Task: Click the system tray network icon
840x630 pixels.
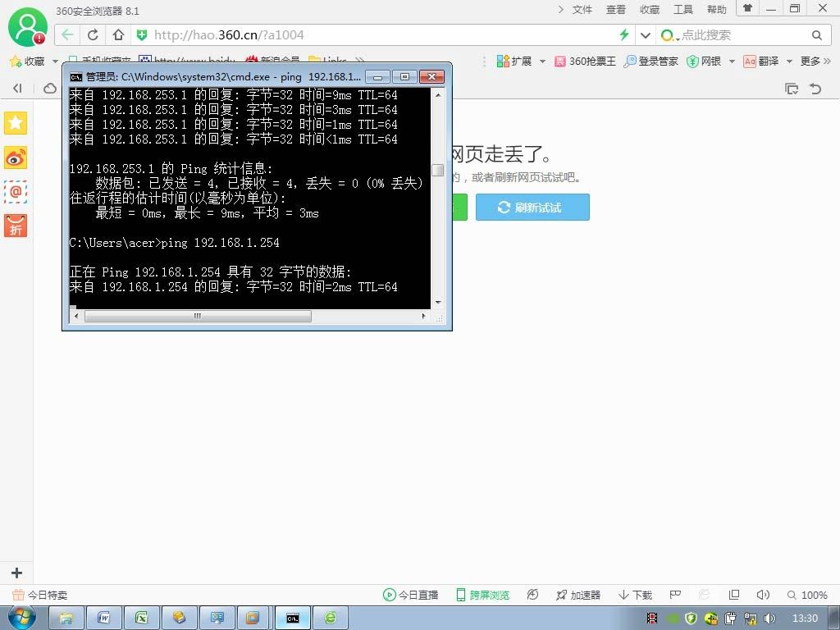Action: [750, 619]
